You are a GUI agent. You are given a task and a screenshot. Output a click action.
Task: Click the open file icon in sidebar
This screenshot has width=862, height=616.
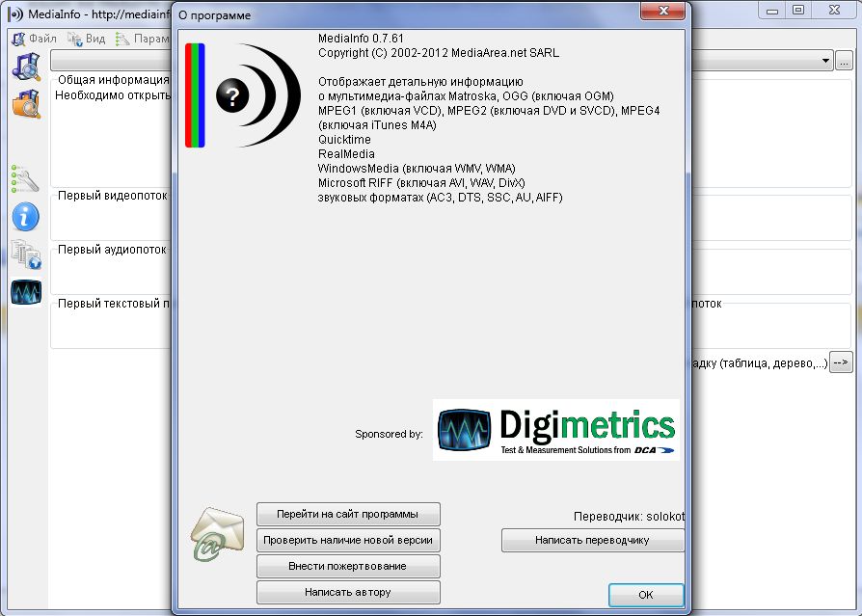point(26,67)
